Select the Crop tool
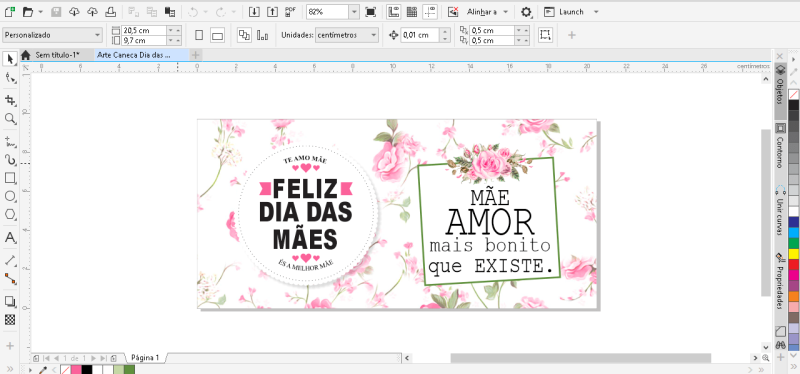800x374 pixels. click(10, 100)
